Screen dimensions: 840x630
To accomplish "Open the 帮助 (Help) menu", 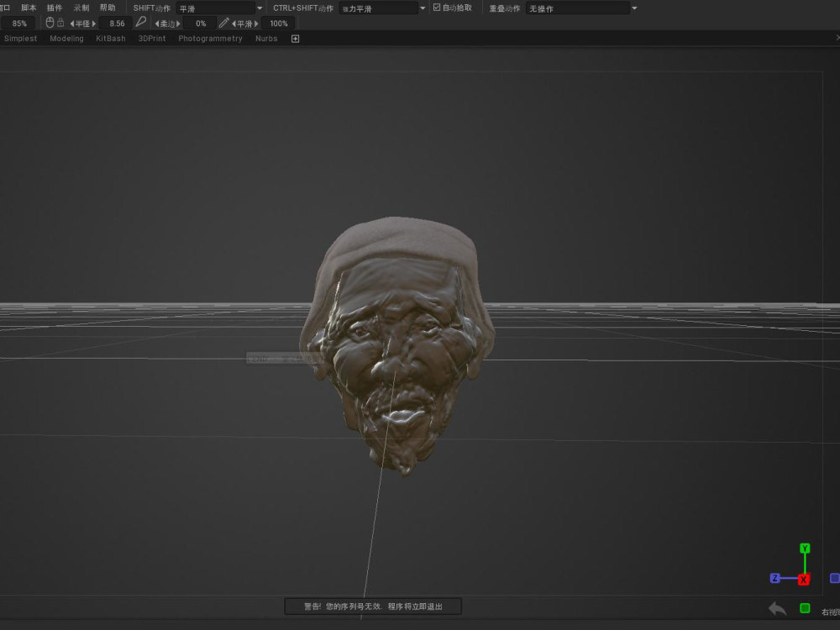I will point(108,8).
